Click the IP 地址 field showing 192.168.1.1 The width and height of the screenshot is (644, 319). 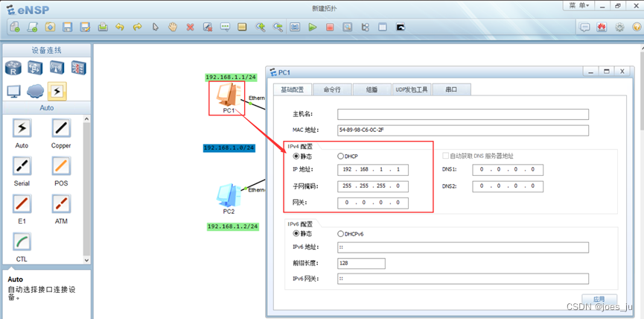click(373, 170)
